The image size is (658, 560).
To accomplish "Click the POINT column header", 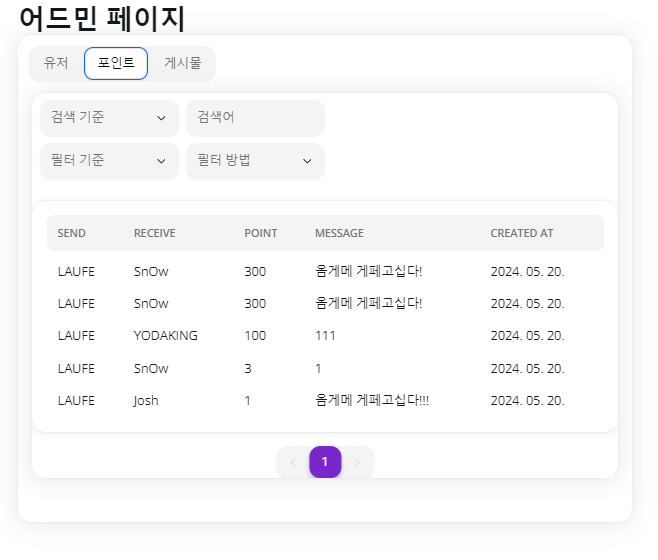I will coord(261,233).
